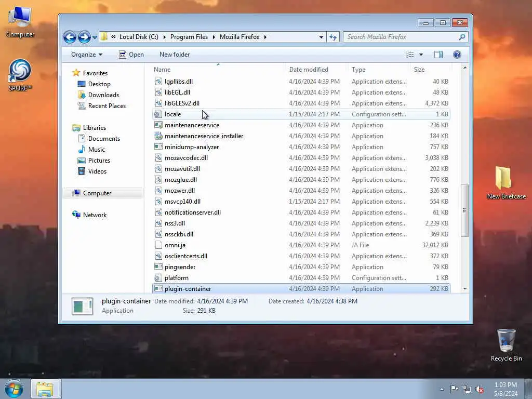
Task: Toggle the preview pane icon
Action: (438, 55)
